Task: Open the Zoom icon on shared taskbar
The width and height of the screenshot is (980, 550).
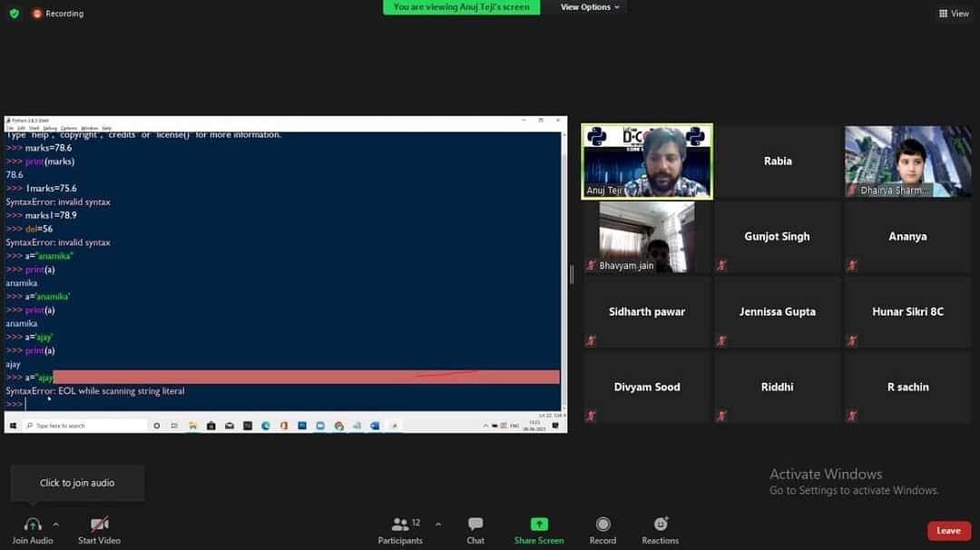Action: click(320, 426)
